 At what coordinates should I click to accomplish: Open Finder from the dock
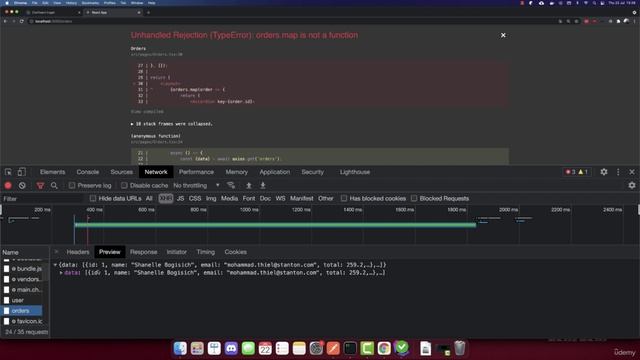point(180,348)
